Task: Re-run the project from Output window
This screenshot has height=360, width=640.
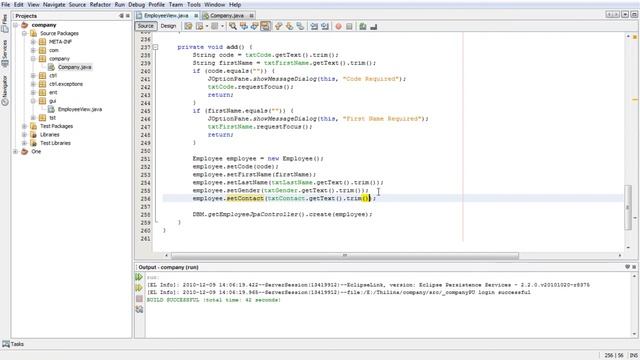Action: (139, 277)
